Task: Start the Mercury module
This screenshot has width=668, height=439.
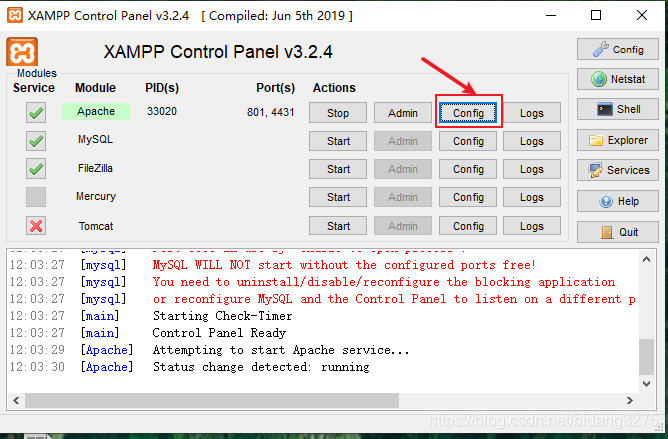Action: (338, 197)
